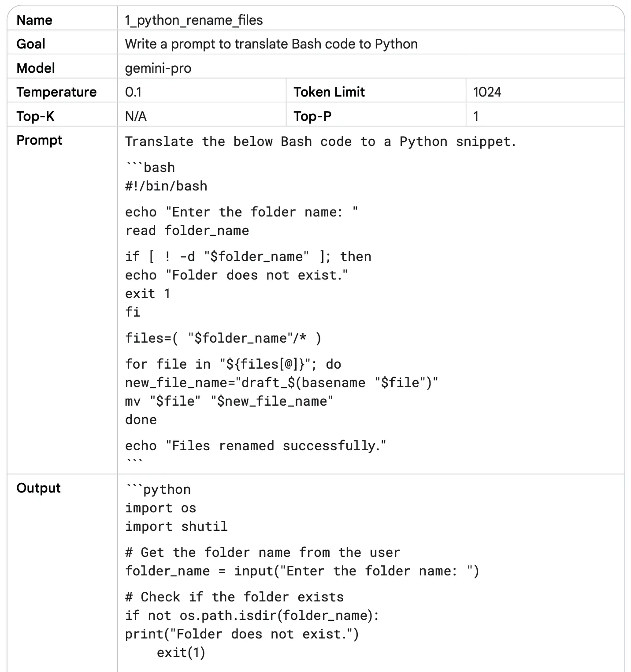Click the Top-K value N/A
Image resolution: width=631 pixels, height=672 pixels.
point(136,116)
